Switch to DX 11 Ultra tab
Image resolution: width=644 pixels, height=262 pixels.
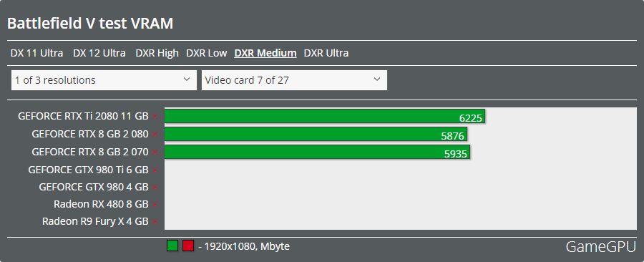(37, 53)
